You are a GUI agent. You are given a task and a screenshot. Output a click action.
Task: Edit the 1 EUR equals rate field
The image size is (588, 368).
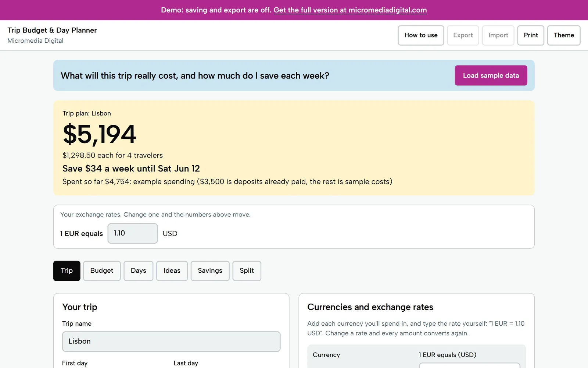pos(133,233)
